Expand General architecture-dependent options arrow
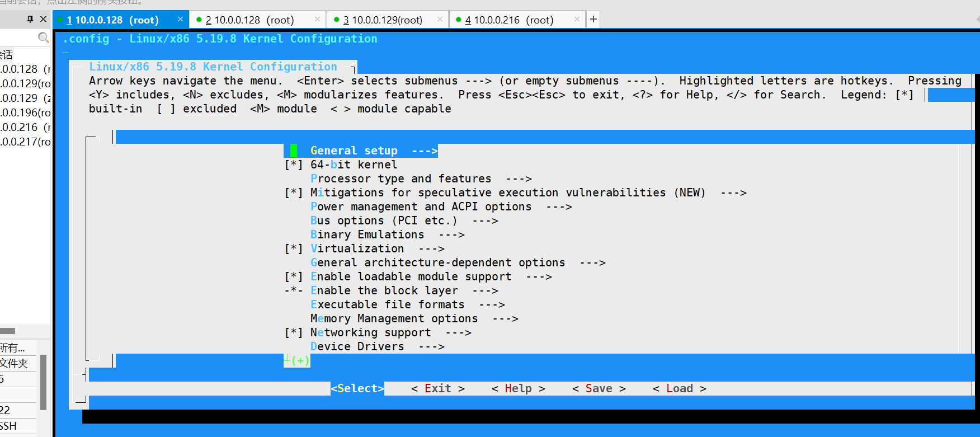This screenshot has height=437, width=980. [x=592, y=262]
